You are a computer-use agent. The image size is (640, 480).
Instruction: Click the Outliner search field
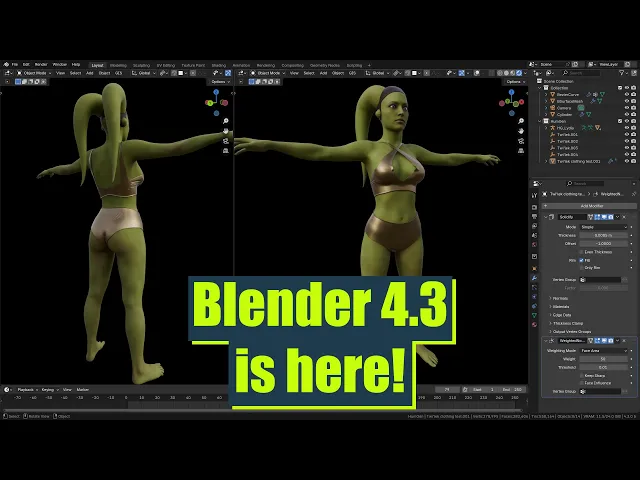[x=581, y=73]
